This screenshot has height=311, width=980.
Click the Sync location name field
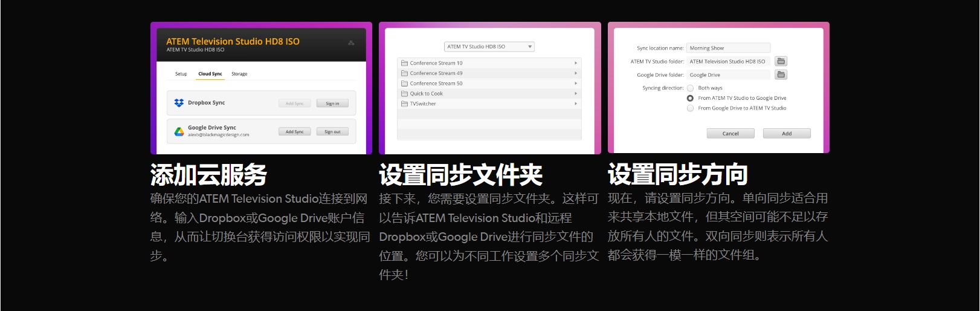729,48
